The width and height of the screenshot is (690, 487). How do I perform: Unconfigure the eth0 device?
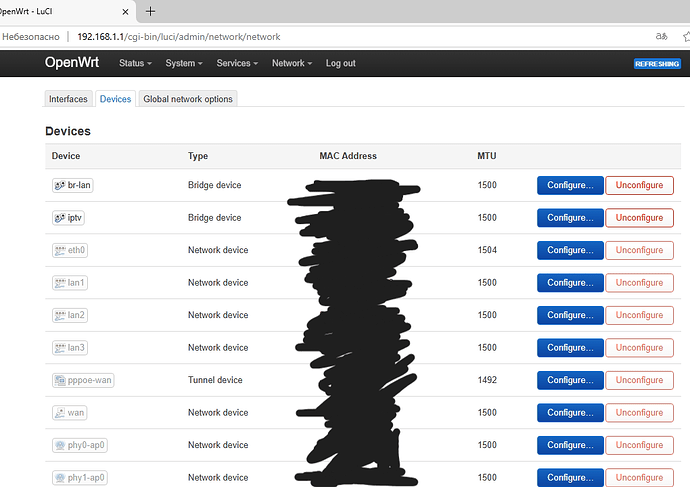point(639,250)
